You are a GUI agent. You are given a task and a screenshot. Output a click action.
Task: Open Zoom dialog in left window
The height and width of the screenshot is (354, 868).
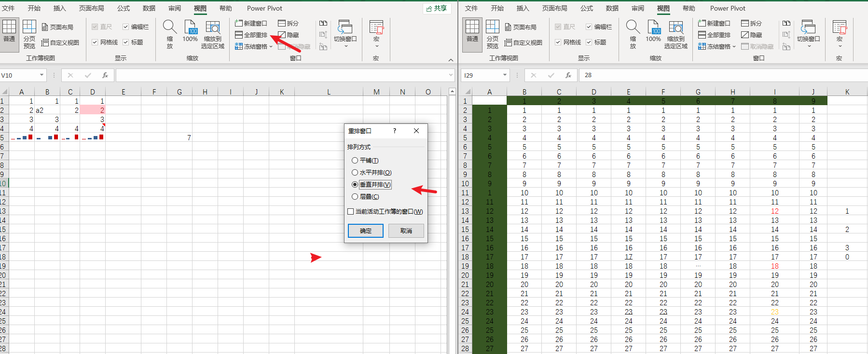(x=170, y=34)
